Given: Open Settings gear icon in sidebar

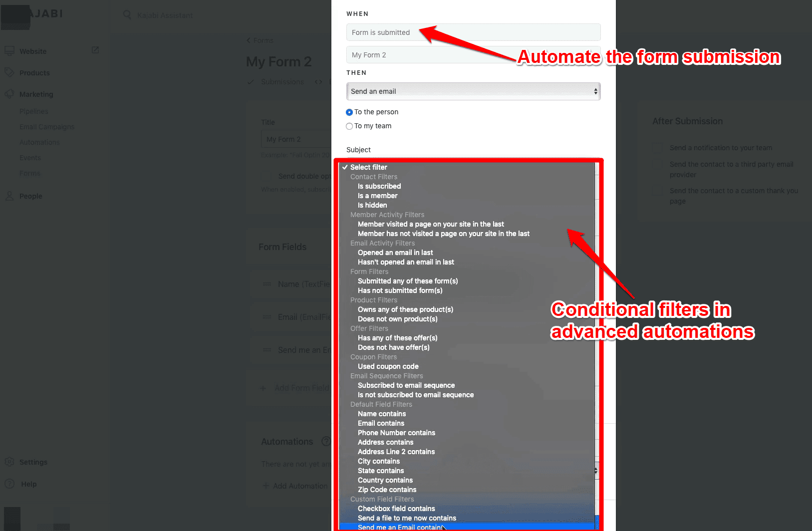Looking at the screenshot, I should [x=9, y=462].
